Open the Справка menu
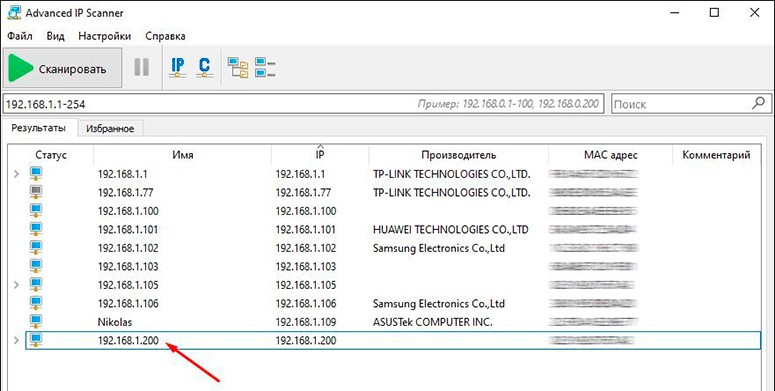 166,36
